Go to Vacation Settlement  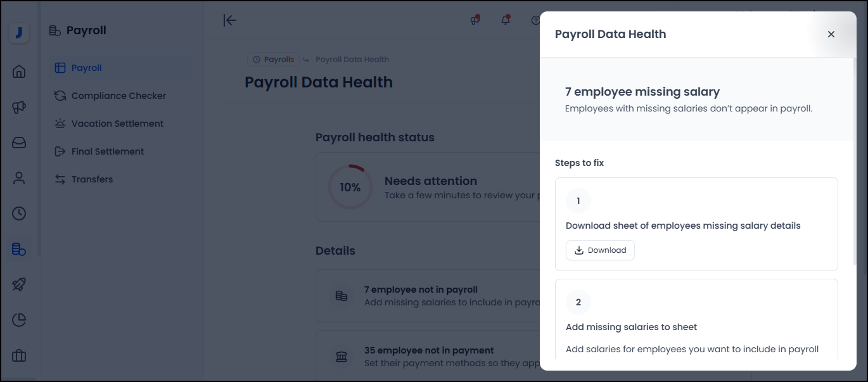(117, 124)
